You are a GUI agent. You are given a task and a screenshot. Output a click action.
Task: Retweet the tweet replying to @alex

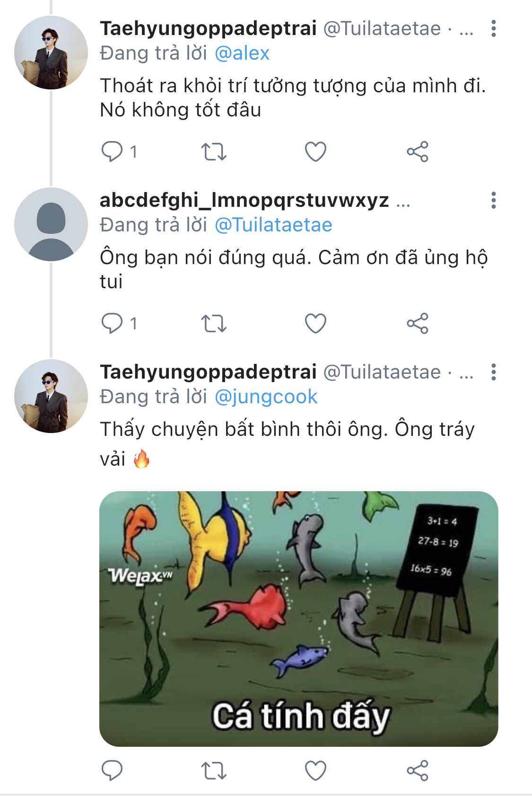[214, 152]
